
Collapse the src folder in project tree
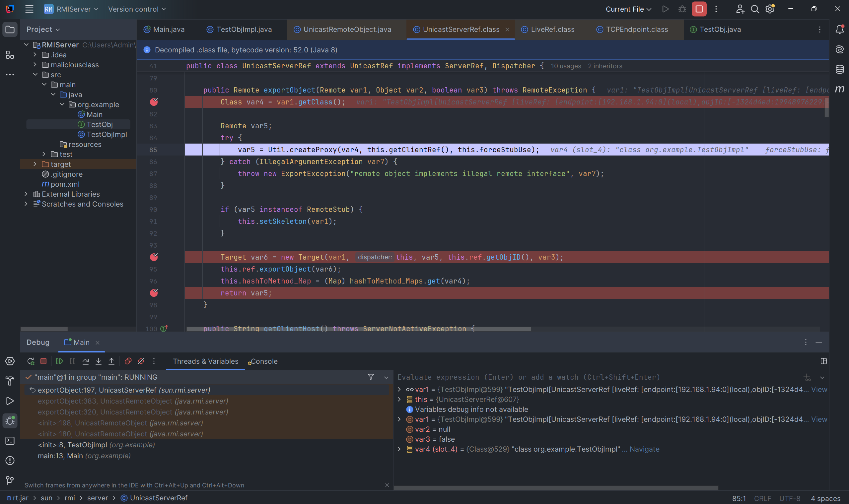coord(35,74)
